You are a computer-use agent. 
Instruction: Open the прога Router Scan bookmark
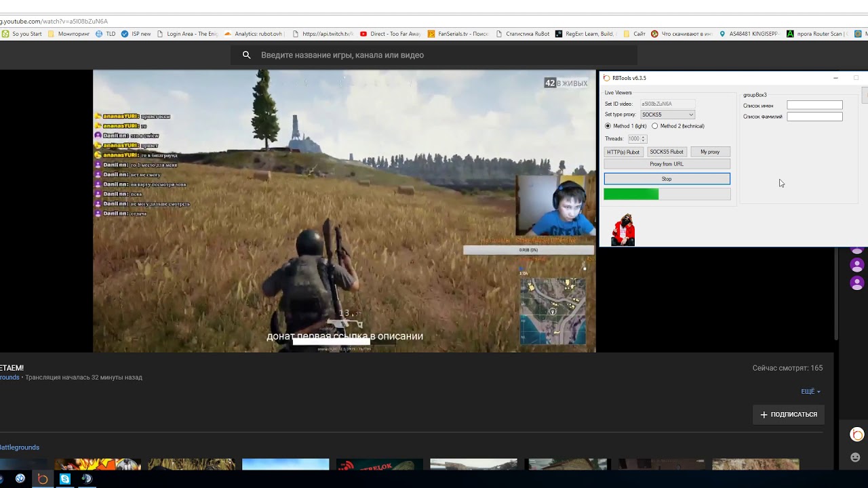[x=816, y=34]
